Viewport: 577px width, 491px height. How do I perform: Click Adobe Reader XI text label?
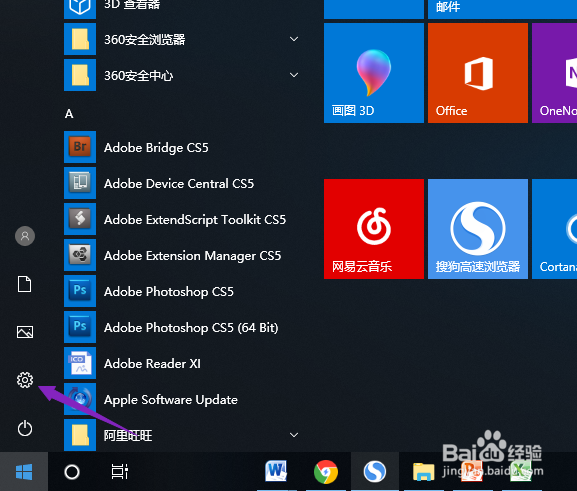[152, 364]
